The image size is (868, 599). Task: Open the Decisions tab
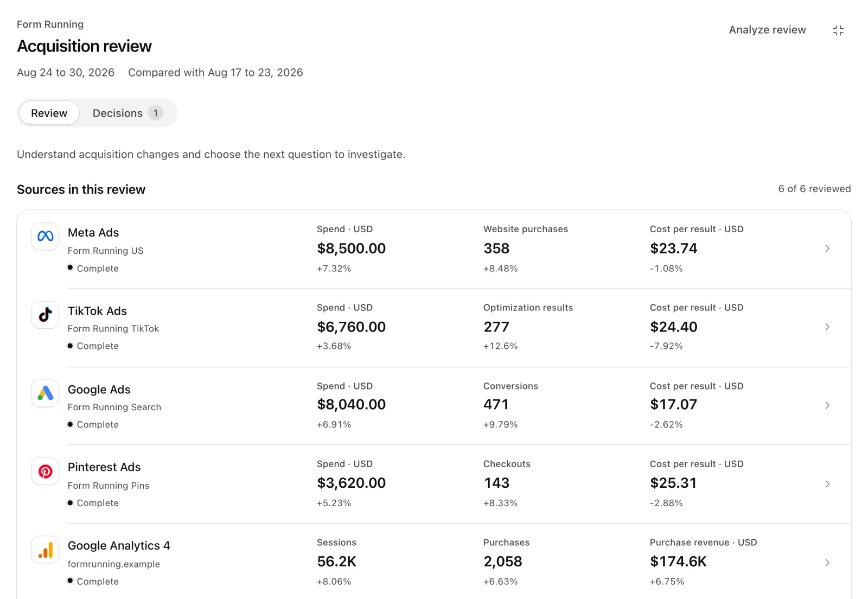127,113
